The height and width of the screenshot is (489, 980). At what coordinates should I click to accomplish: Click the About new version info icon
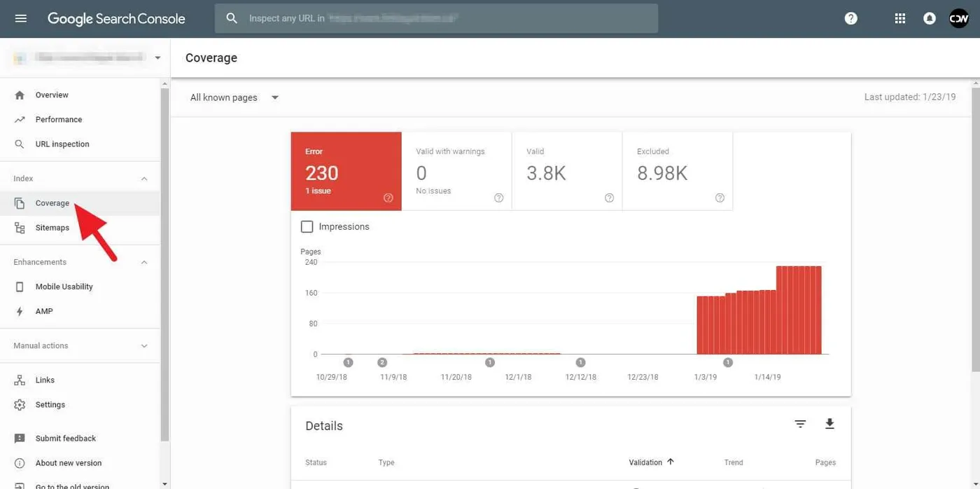click(x=20, y=463)
